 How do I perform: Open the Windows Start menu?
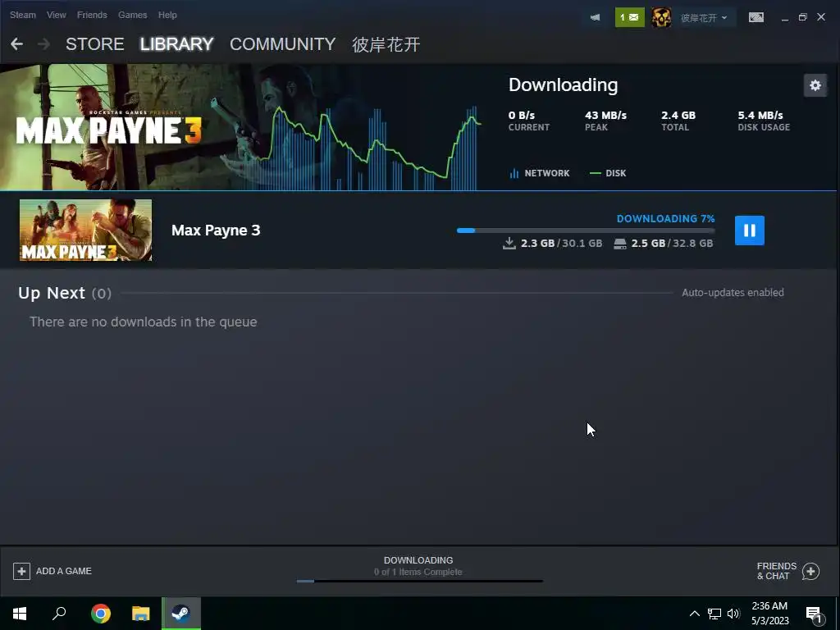pos(20,614)
